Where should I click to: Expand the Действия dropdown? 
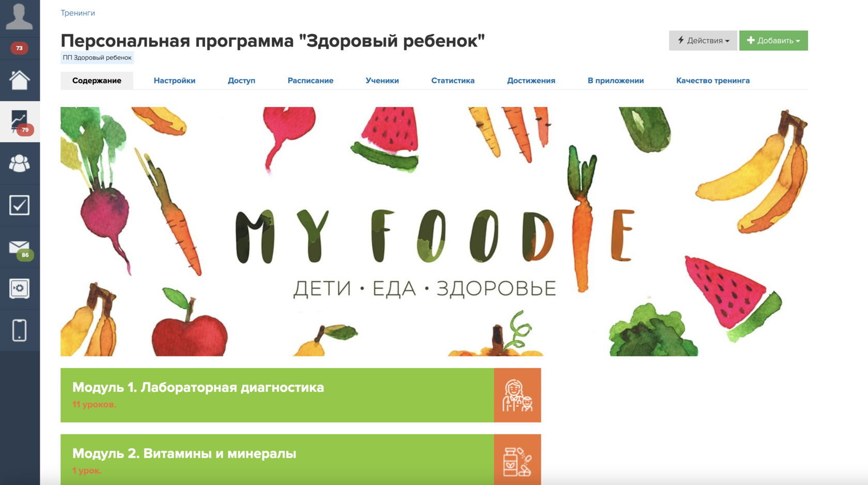pos(703,40)
